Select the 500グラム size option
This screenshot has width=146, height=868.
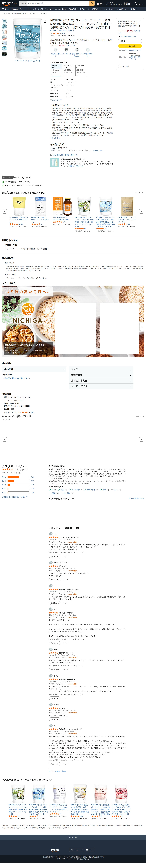(56, 70)
